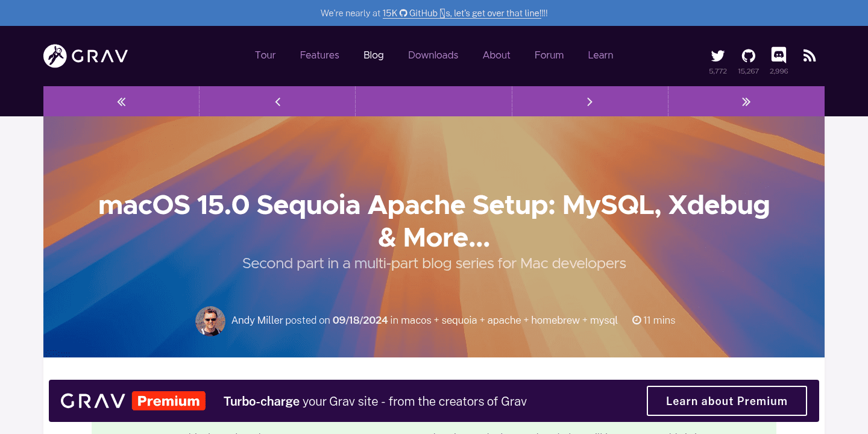Click the Grav logo in the header
Image resolution: width=868 pixels, height=434 pixels.
click(x=85, y=55)
